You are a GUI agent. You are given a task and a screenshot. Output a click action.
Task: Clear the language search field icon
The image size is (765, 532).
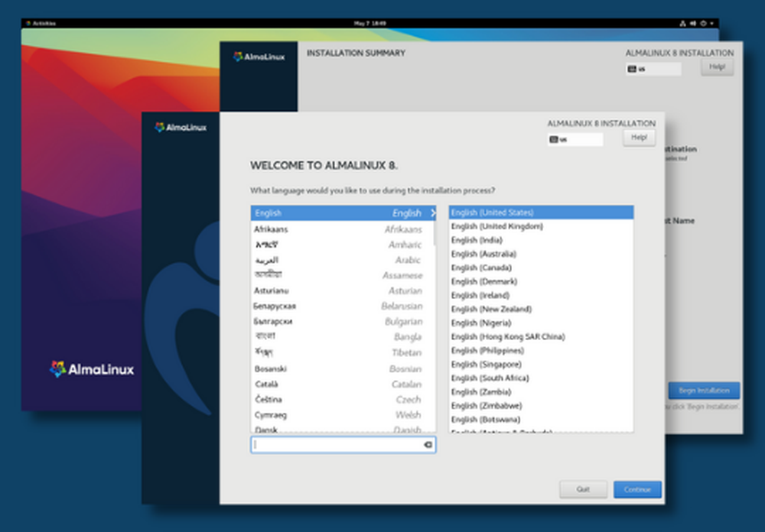coord(428,445)
